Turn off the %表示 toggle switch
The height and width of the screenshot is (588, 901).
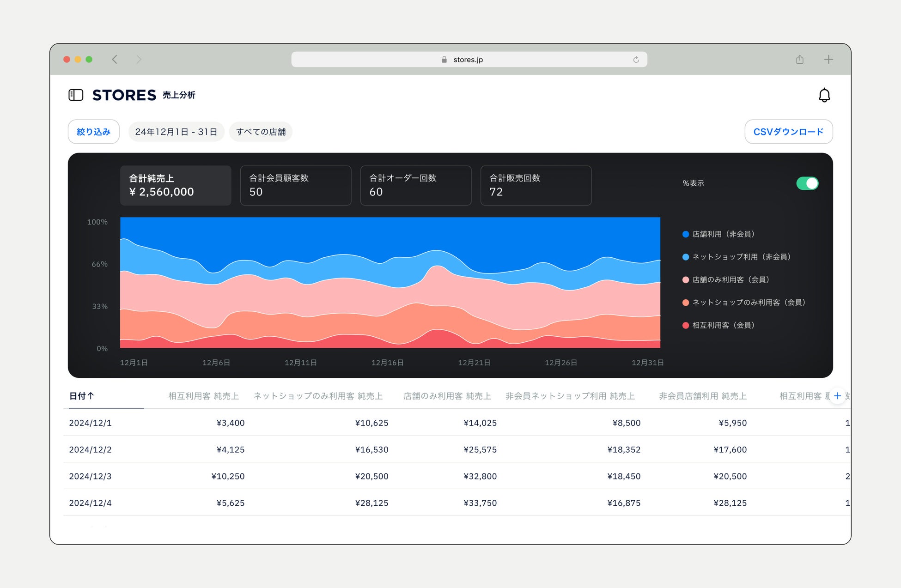click(x=807, y=183)
